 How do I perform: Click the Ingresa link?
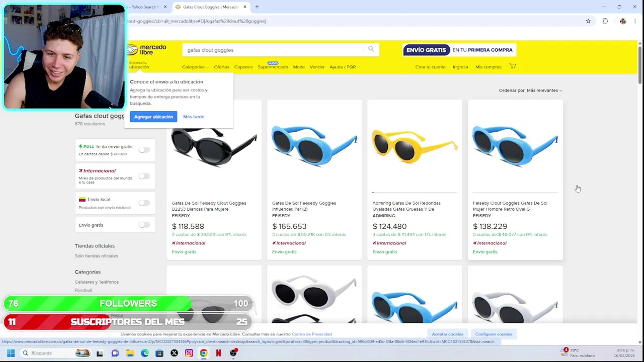[x=460, y=67]
